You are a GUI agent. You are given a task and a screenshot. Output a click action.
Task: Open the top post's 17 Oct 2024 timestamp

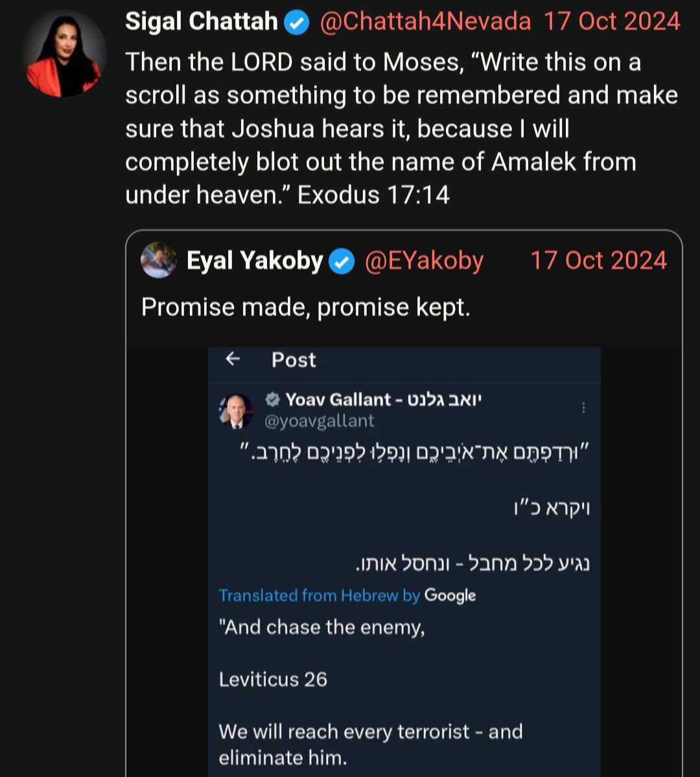coord(612,21)
